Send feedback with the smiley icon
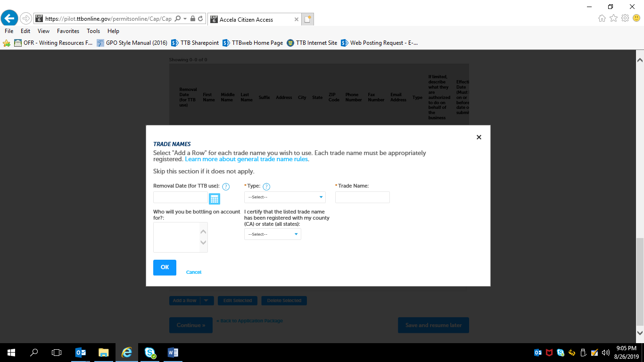This screenshot has width=644, height=362. (636, 18)
